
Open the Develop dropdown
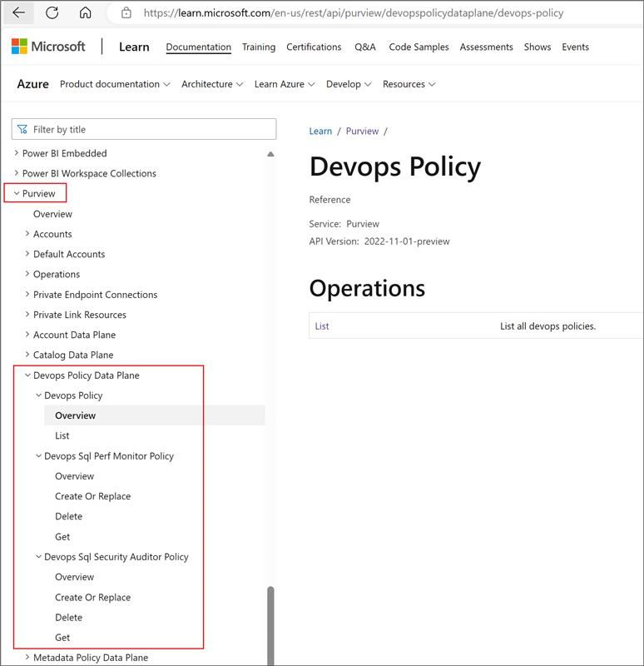pyautogui.click(x=348, y=84)
